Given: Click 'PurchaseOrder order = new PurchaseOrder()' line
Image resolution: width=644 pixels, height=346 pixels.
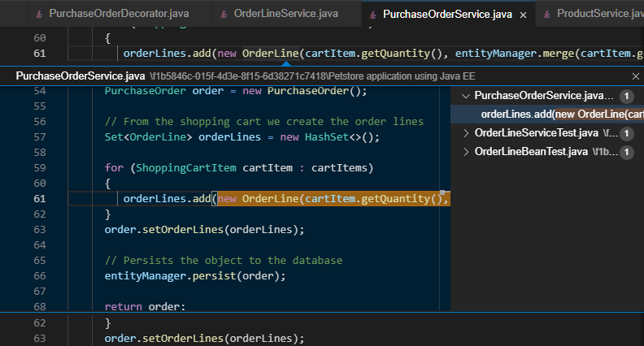Looking at the screenshot, I should coord(236,91).
